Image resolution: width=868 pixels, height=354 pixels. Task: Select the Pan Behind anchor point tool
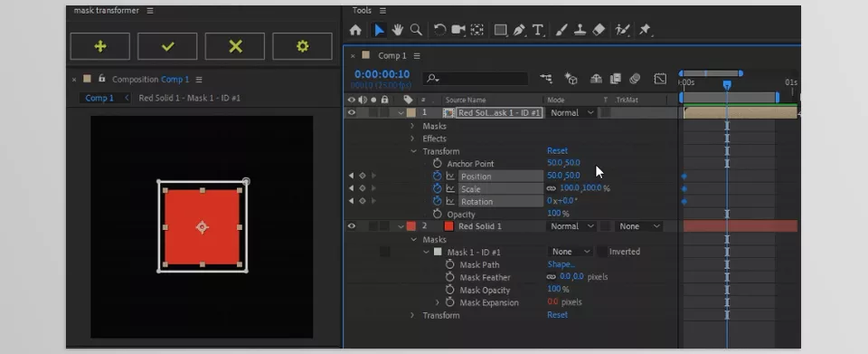tap(476, 30)
